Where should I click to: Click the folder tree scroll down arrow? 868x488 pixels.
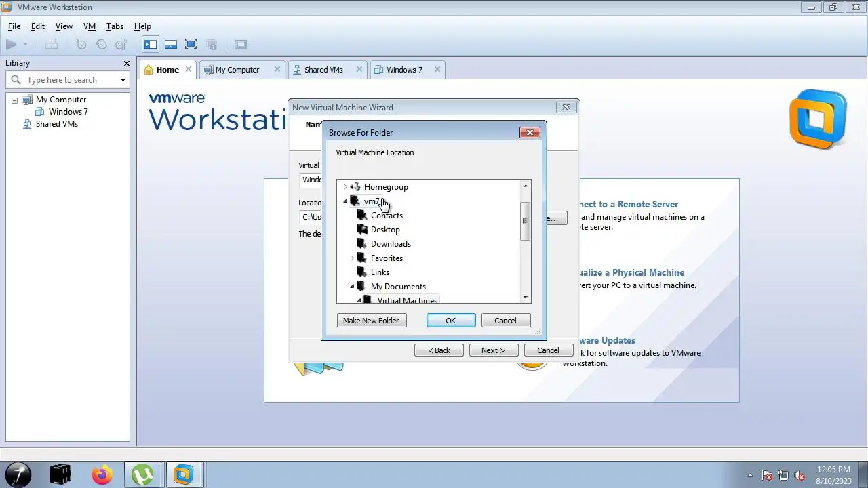coord(525,298)
